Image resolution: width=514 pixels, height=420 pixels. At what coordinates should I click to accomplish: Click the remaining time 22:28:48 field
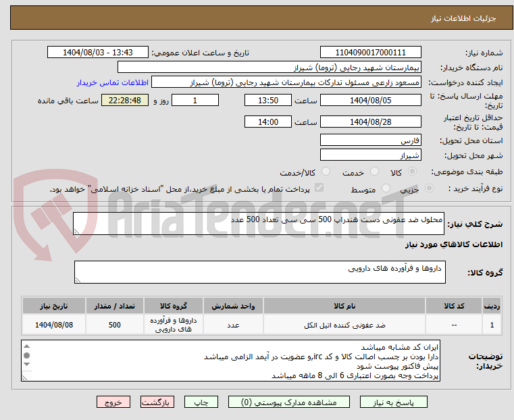pos(125,100)
